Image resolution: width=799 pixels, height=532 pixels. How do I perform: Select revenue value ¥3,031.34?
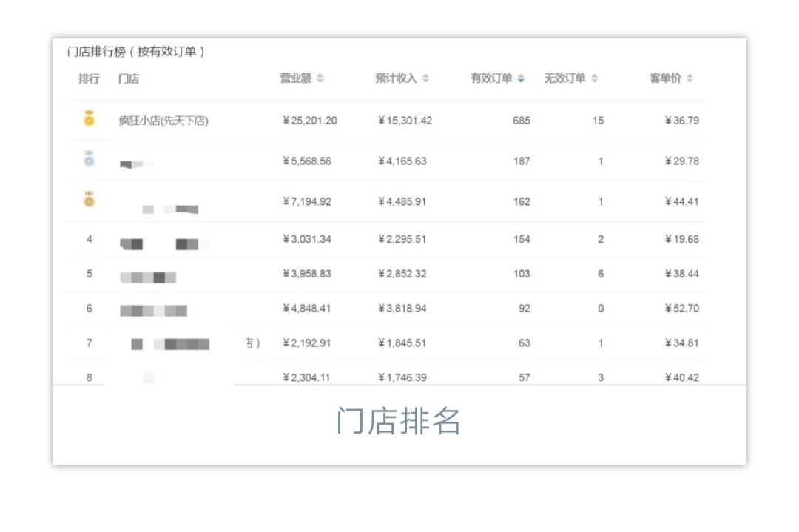tap(307, 239)
